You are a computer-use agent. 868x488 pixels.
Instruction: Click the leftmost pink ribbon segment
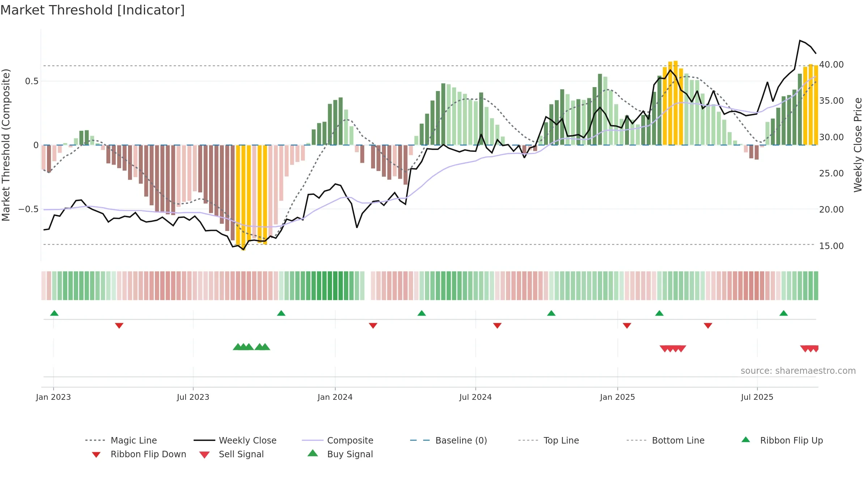click(43, 286)
